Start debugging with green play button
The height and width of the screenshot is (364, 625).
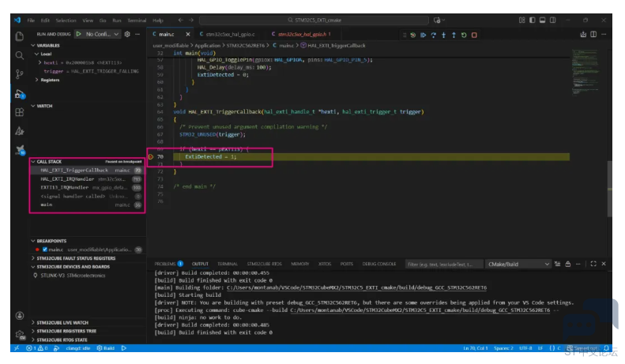79,34
